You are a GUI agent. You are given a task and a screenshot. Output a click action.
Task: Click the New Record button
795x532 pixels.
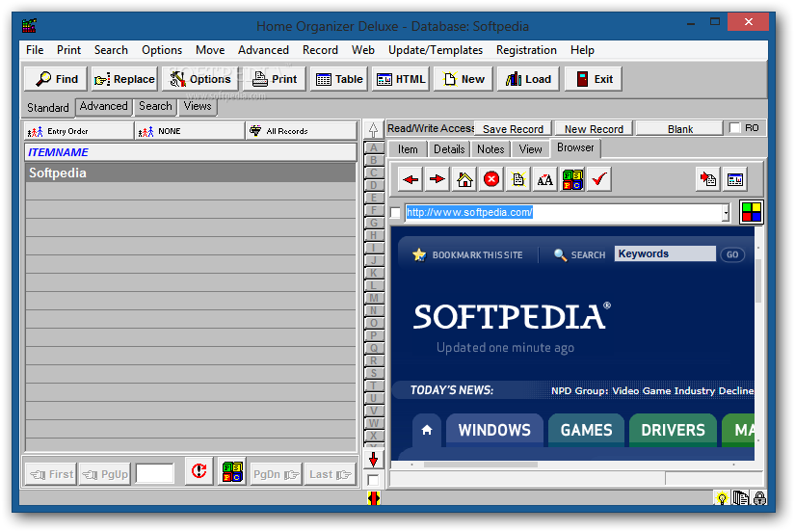[594, 129]
